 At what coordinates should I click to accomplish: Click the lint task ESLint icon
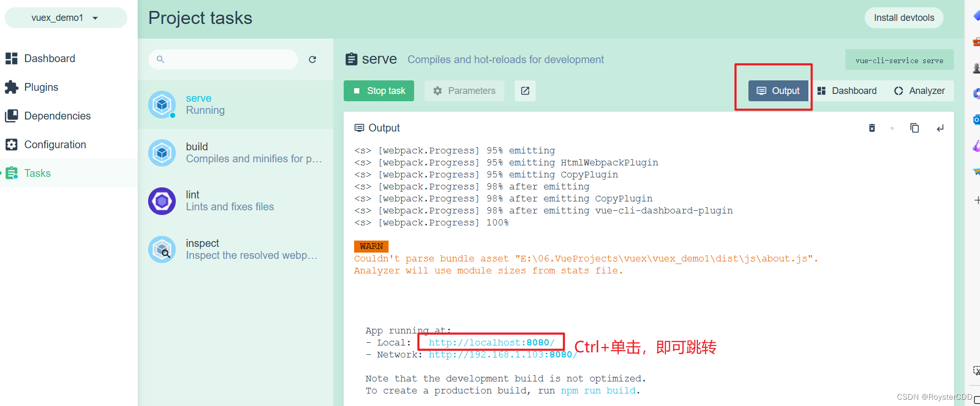pyautogui.click(x=162, y=201)
